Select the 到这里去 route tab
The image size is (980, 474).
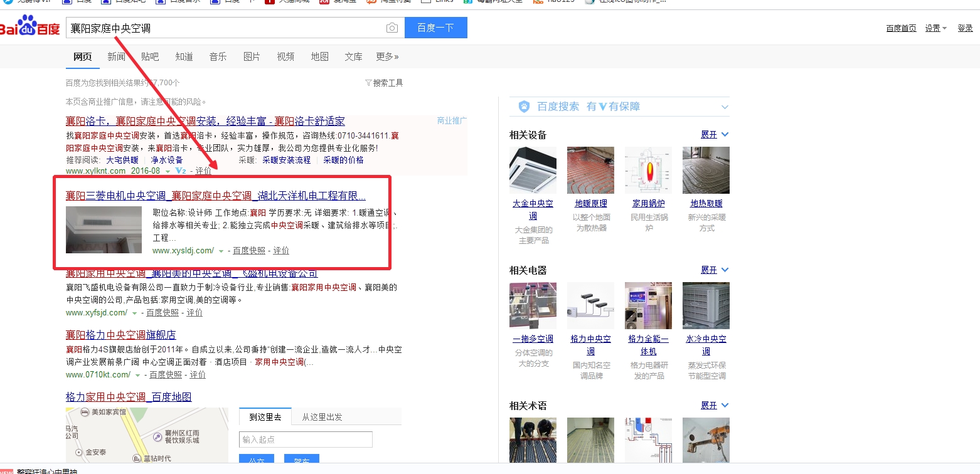265,417
